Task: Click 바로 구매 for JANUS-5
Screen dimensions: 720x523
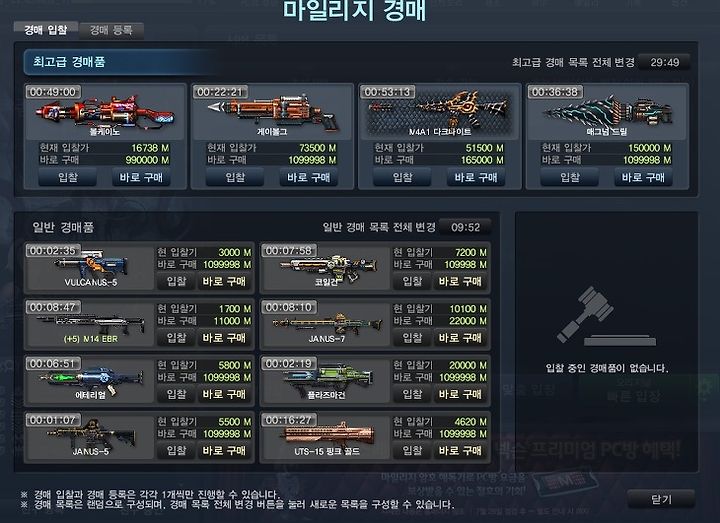Action: tap(225, 450)
